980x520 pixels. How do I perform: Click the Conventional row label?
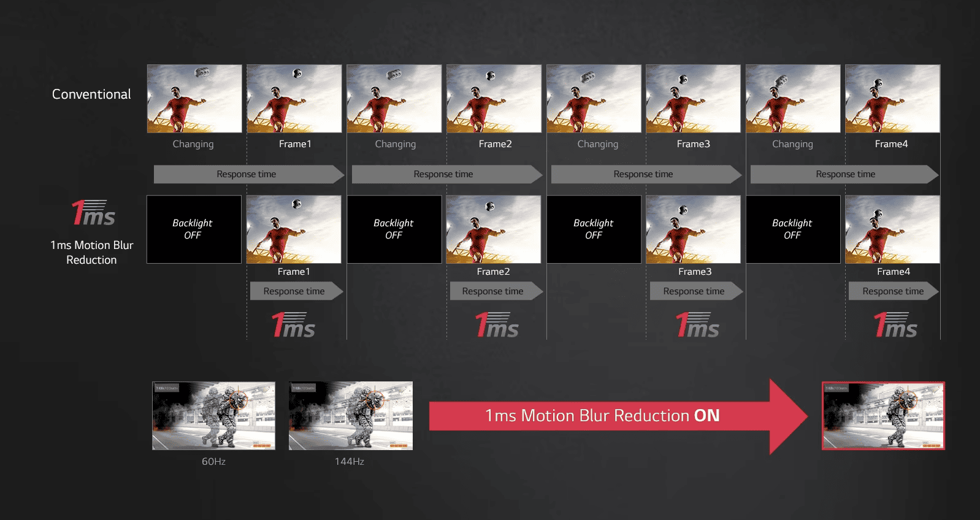[91, 94]
